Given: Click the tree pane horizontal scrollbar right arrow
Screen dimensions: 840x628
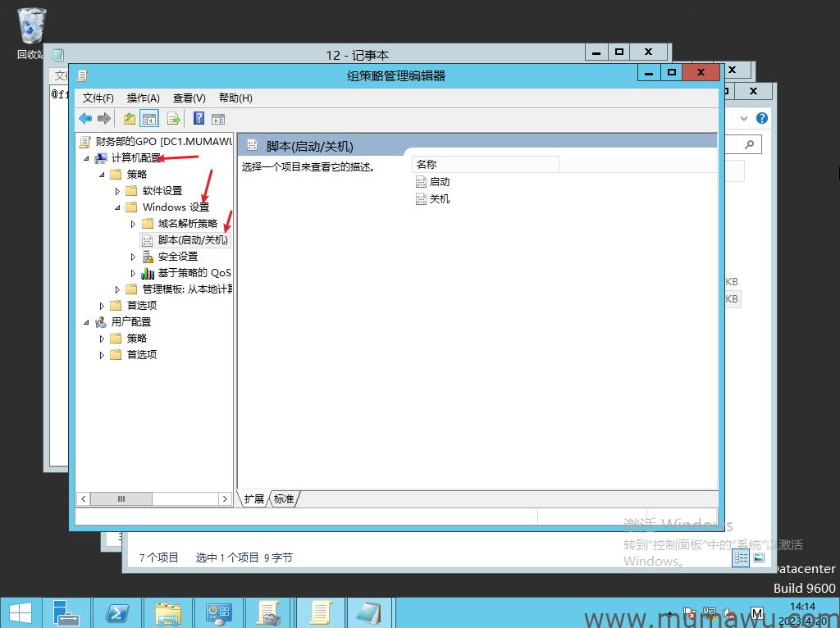Looking at the screenshot, I should point(226,498).
